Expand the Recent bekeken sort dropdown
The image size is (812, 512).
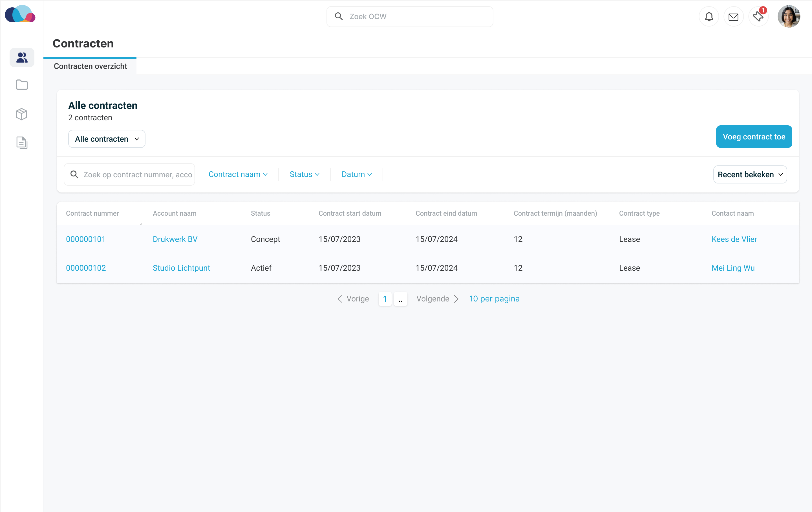tap(750, 174)
